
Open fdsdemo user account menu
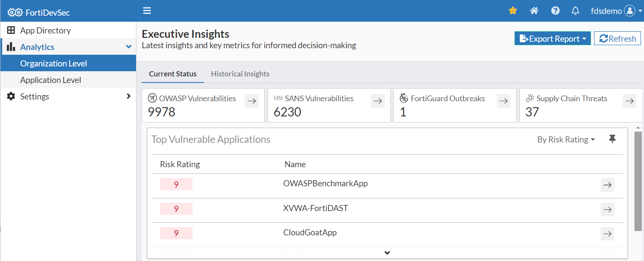[616, 11]
